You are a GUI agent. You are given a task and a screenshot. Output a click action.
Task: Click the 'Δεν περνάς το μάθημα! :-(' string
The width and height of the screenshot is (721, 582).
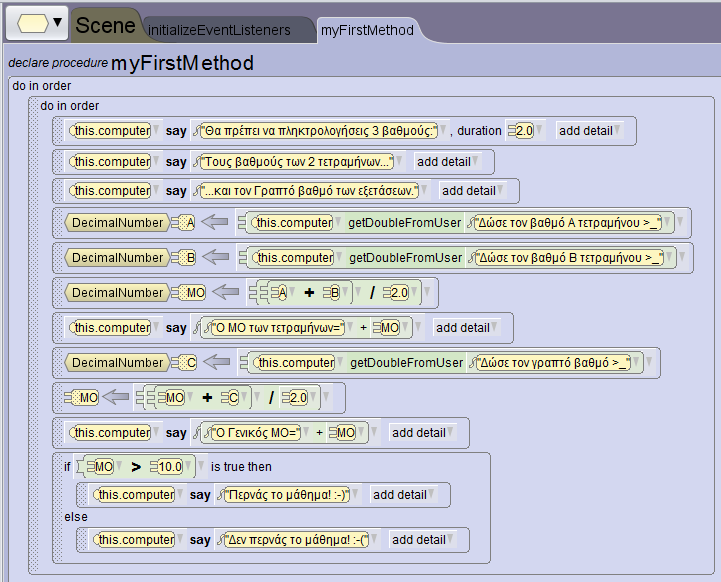(297, 540)
